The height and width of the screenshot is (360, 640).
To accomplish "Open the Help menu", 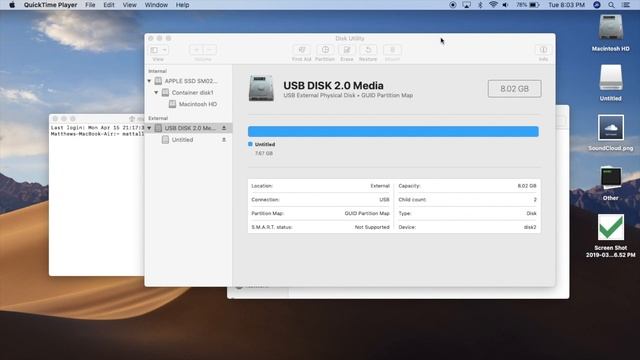I will click(182, 5).
